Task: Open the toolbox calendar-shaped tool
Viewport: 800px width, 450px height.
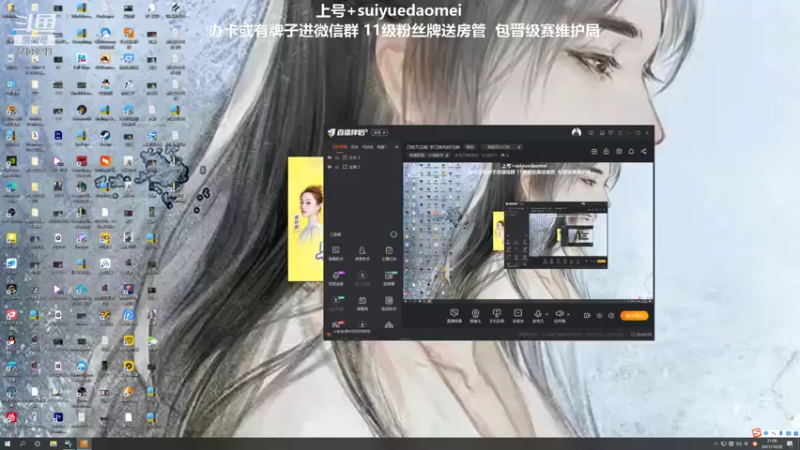Action: tap(362, 303)
